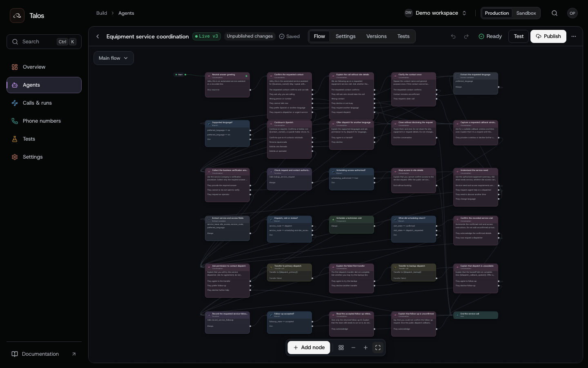Click the Live v3 status badge
This screenshot has height=368, width=588.
(x=207, y=36)
